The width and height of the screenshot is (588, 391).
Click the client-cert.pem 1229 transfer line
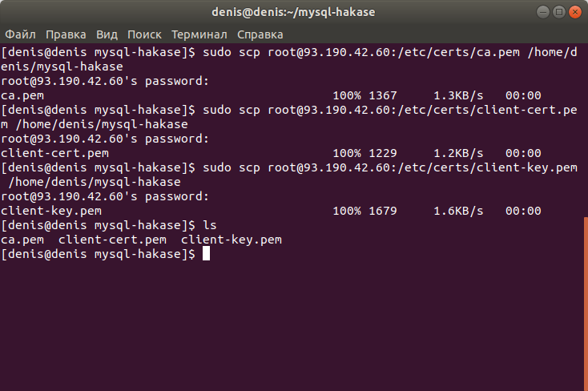tap(271, 153)
